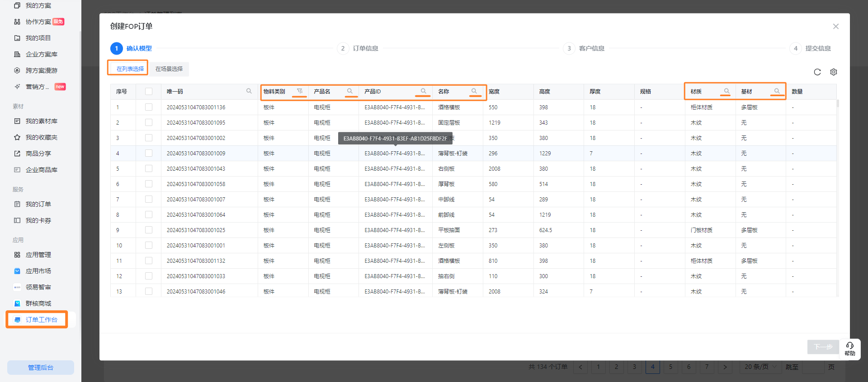Click the search icon in 产品ID column
The height and width of the screenshot is (382, 868).
pyautogui.click(x=423, y=91)
